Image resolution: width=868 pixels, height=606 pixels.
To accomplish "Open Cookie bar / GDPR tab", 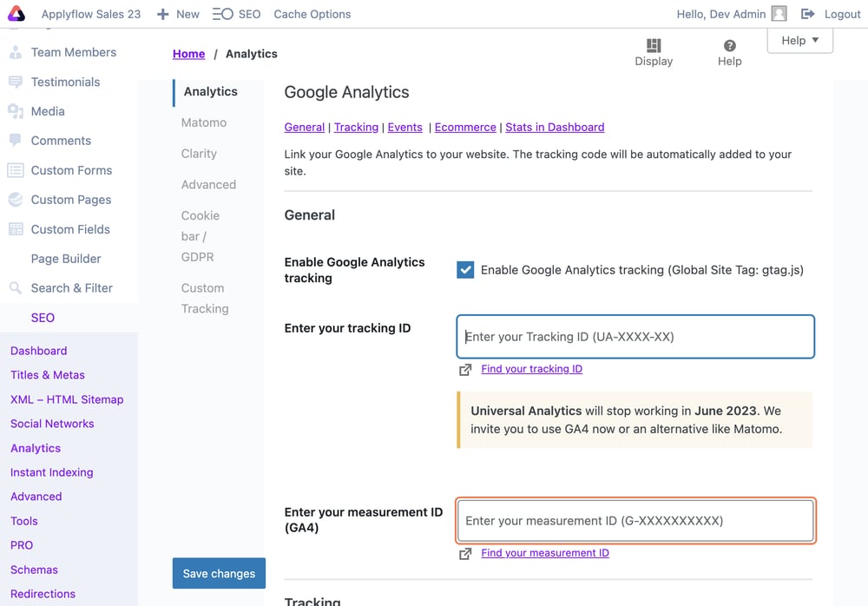I will click(201, 236).
